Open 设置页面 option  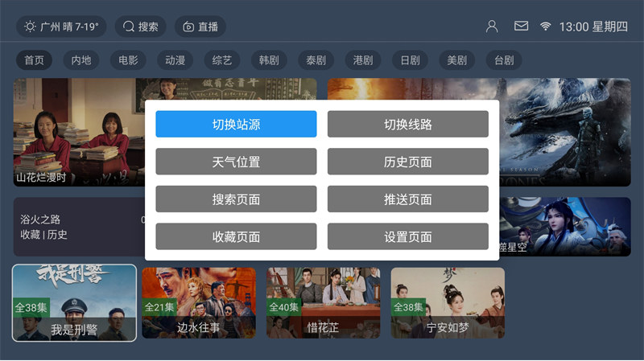click(408, 236)
